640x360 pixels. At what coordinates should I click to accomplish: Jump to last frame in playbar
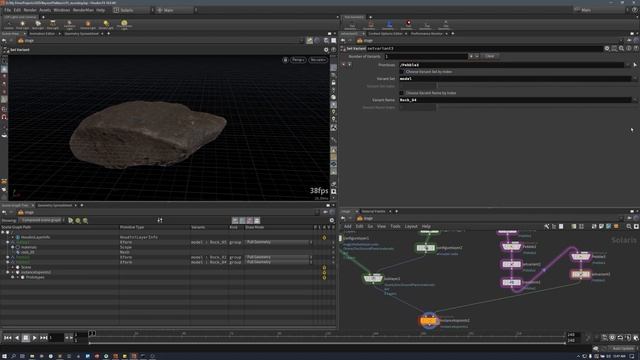44,338
